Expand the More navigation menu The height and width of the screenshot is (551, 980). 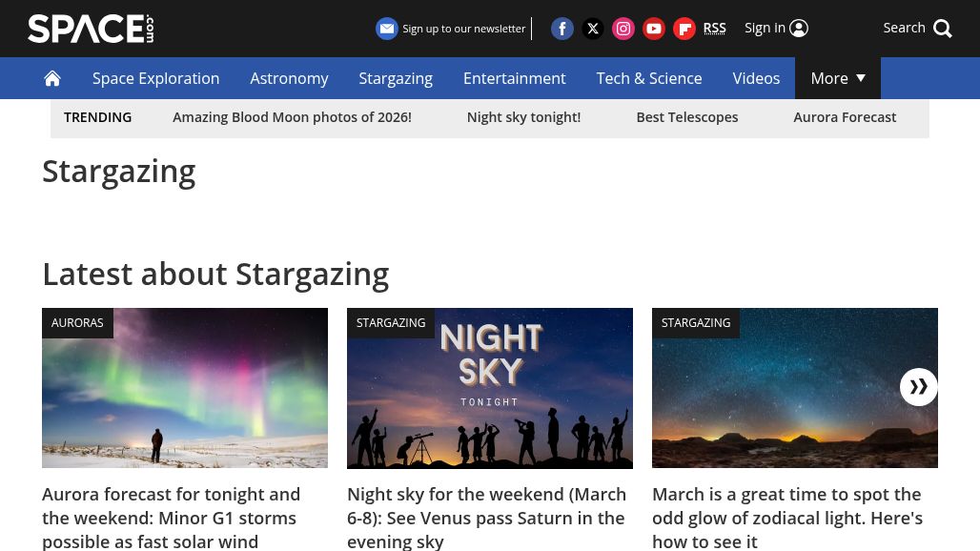pyautogui.click(x=838, y=78)
